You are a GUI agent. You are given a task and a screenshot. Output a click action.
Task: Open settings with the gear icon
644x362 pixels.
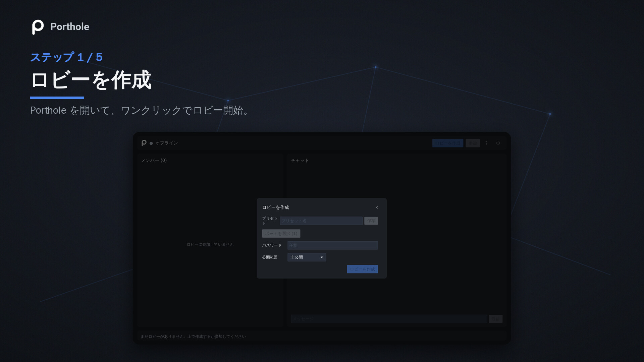[x=498, y=143]
